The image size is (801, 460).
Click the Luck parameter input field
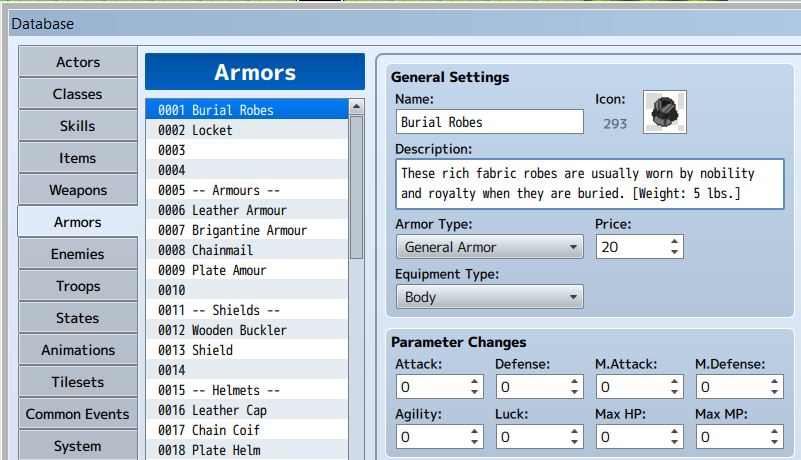pos(538,437)
